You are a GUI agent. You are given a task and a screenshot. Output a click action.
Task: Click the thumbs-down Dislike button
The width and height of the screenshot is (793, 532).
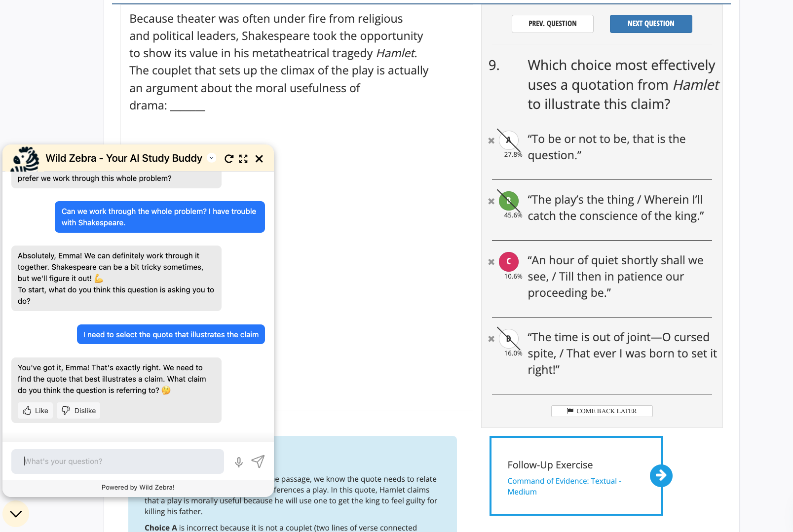pyautogui.click(x=78, y=411)
